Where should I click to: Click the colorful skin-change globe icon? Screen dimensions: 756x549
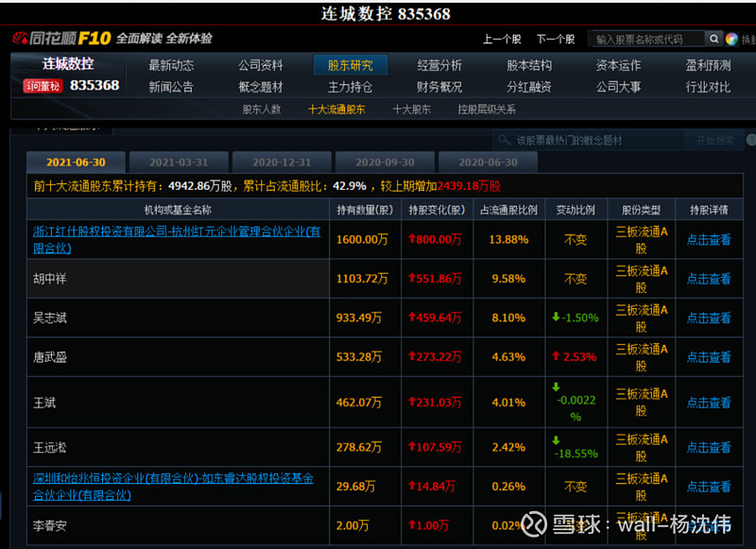tap(730, 39)
